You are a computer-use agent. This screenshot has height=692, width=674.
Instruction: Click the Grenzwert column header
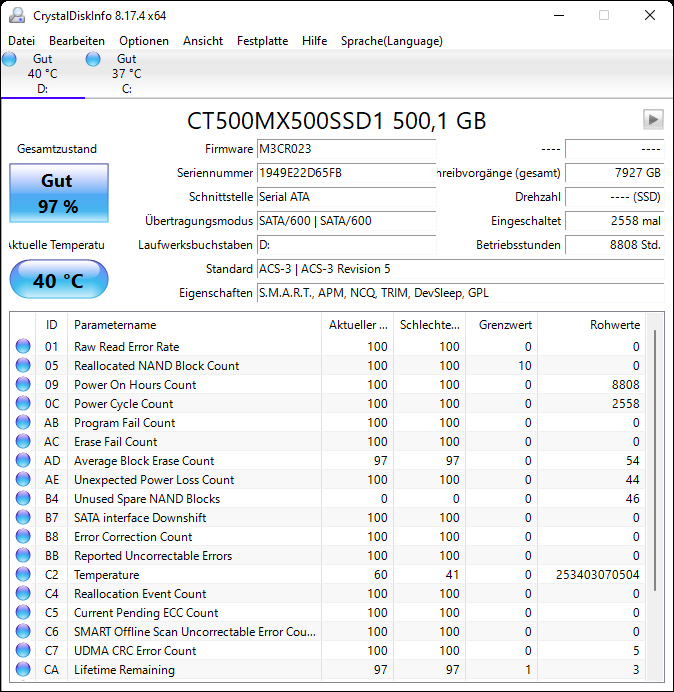point(501,325)
